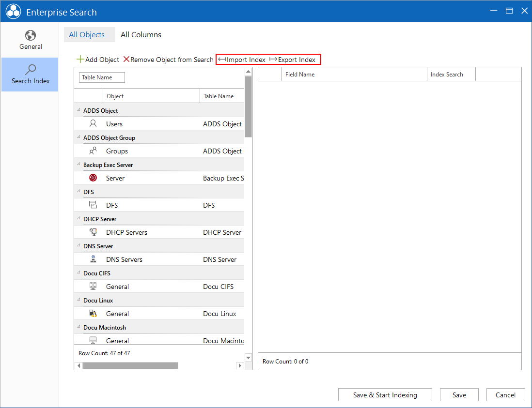Click the Export Index label

click(297, 60)
